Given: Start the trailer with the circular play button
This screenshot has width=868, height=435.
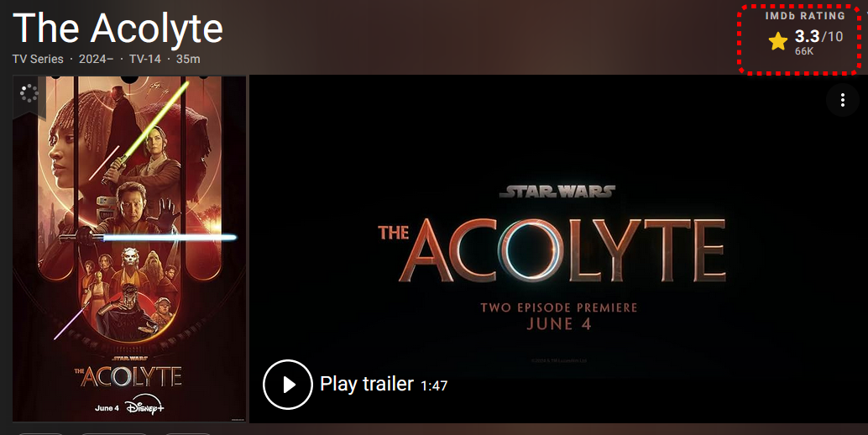Looking at the screenshot, I should point(288,385).
